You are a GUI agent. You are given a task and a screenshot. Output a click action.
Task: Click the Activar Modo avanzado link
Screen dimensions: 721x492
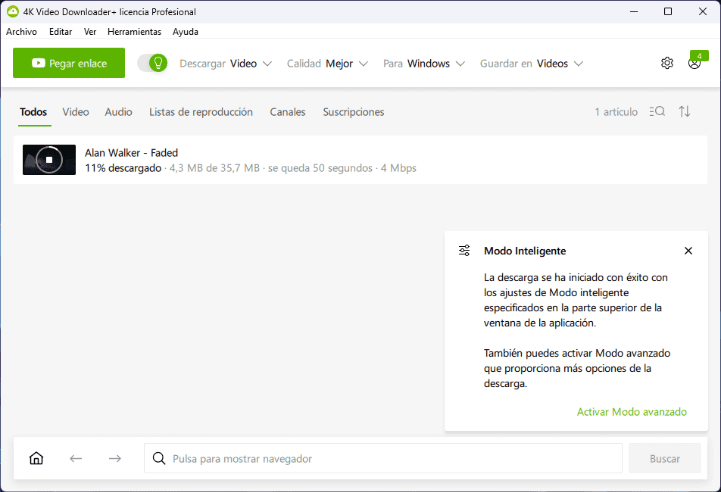coord(632,412)
